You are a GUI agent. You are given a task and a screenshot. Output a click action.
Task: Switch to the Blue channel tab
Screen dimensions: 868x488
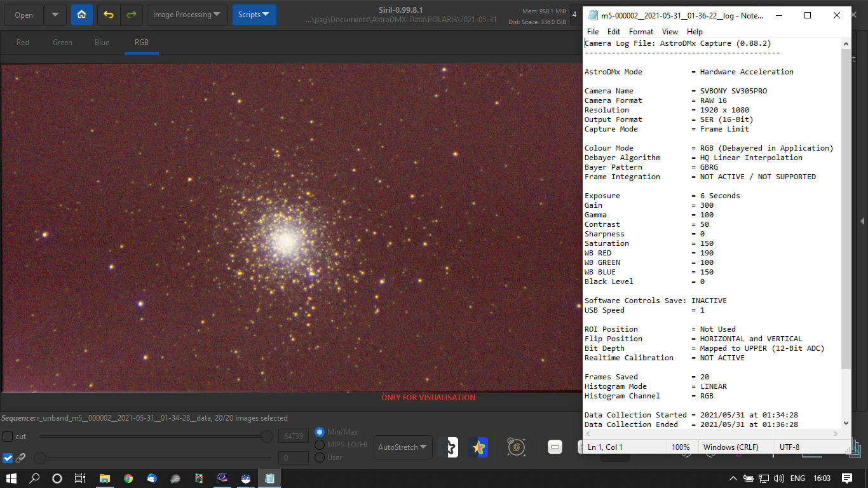102,43
